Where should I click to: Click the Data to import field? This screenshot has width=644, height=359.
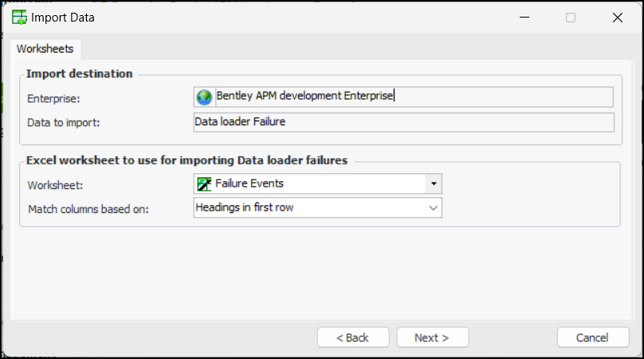[403, 122]
